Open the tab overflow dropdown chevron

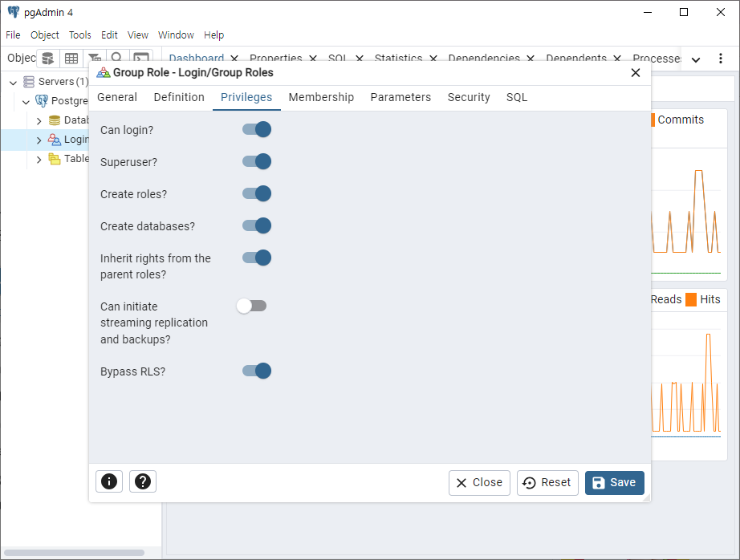pos(696,59)
